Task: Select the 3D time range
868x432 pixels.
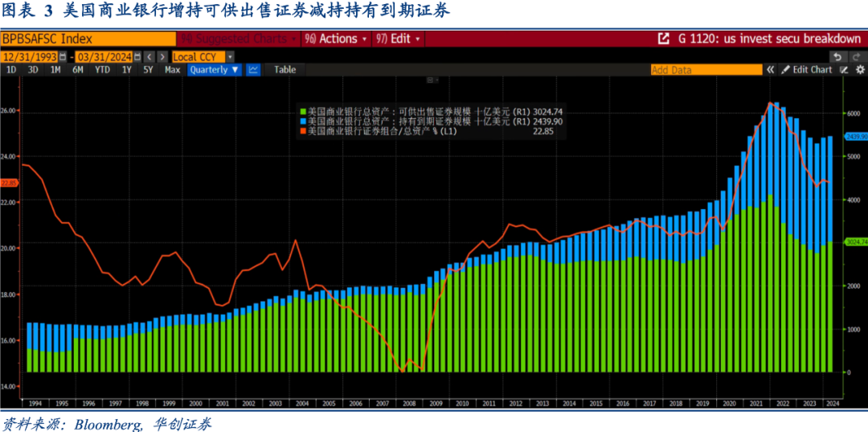Action: 33,70
